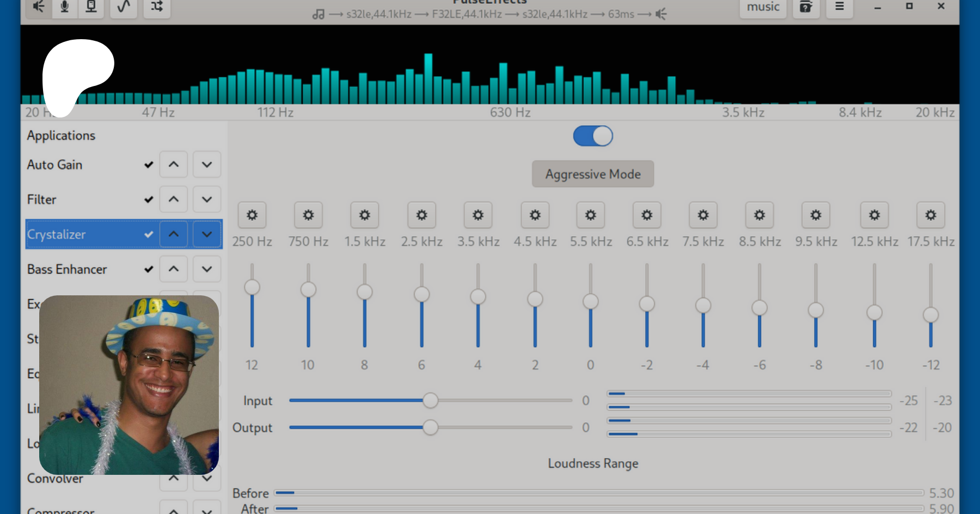
Task: Open the music presets menu
Action: 763,7
